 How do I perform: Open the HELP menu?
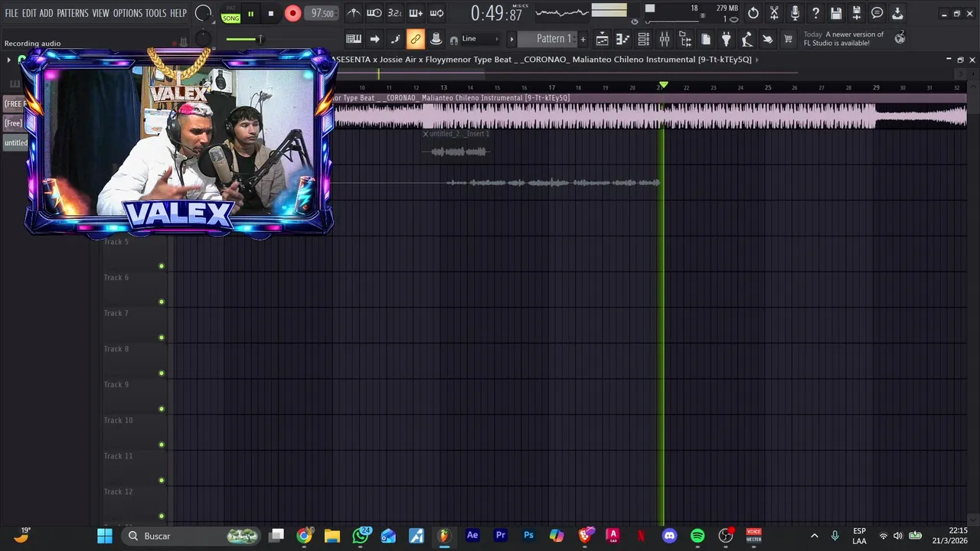pos(178,13)
